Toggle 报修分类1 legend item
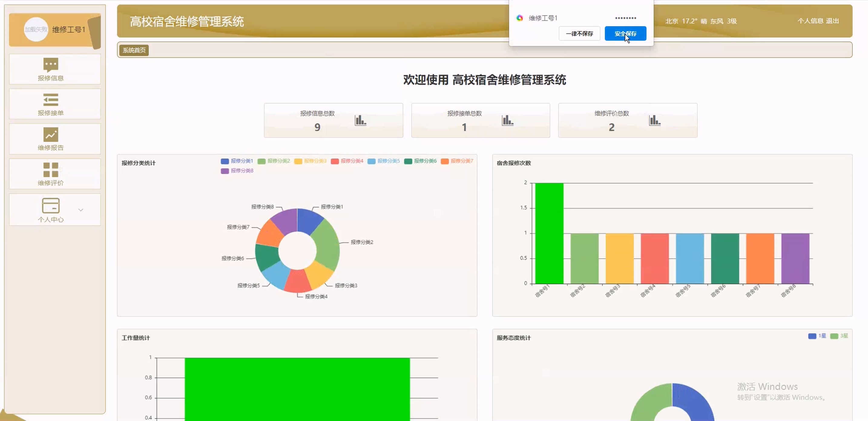868x421 pixels. (x=237, y=161)
